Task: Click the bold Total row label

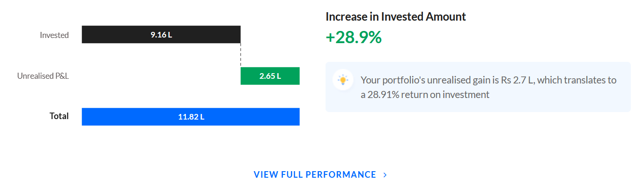Action: (x=59, y=116)
